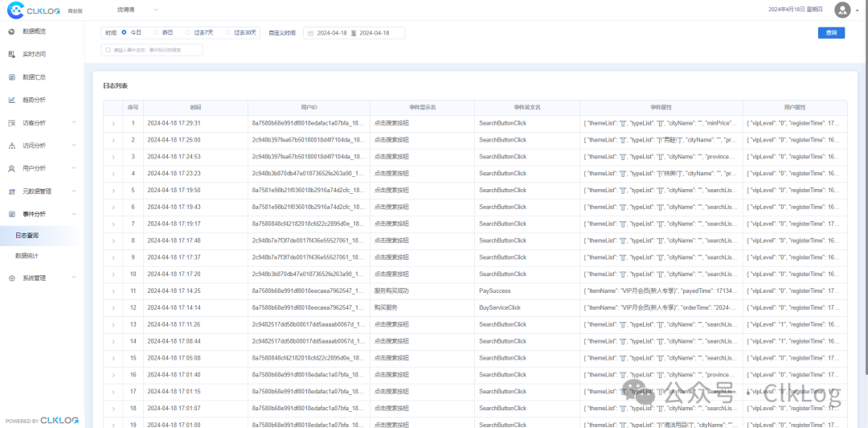Click the 服务购买成功 cell
Viewport: 868px width, 428px height.
[x=391, y=290]
